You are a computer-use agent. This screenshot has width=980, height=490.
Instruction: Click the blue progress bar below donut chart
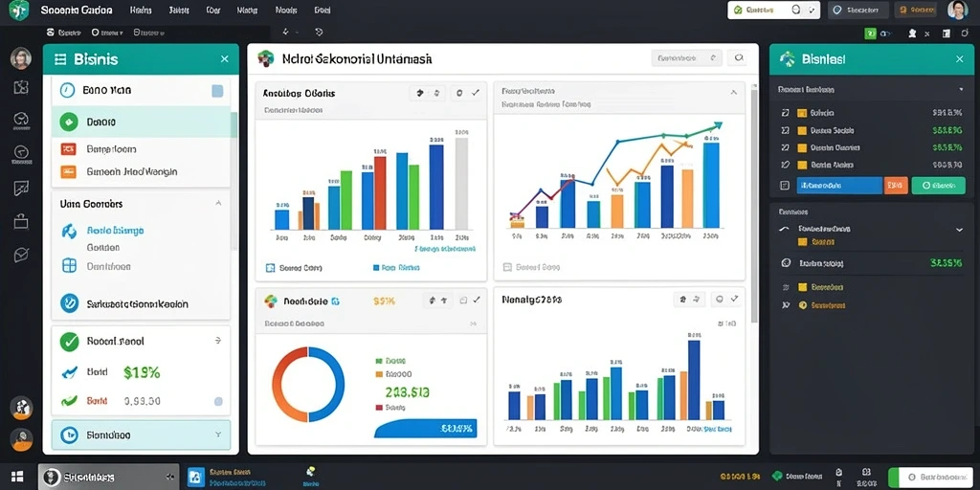click(426, 428)
